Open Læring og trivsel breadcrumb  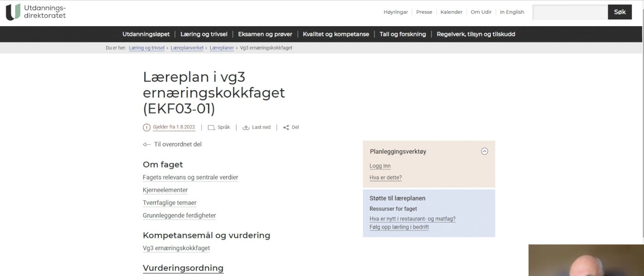point(147,48)
